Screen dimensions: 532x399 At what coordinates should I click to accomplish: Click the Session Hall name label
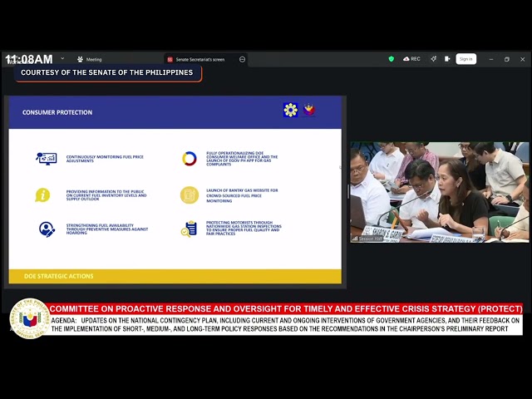(367, 239)
